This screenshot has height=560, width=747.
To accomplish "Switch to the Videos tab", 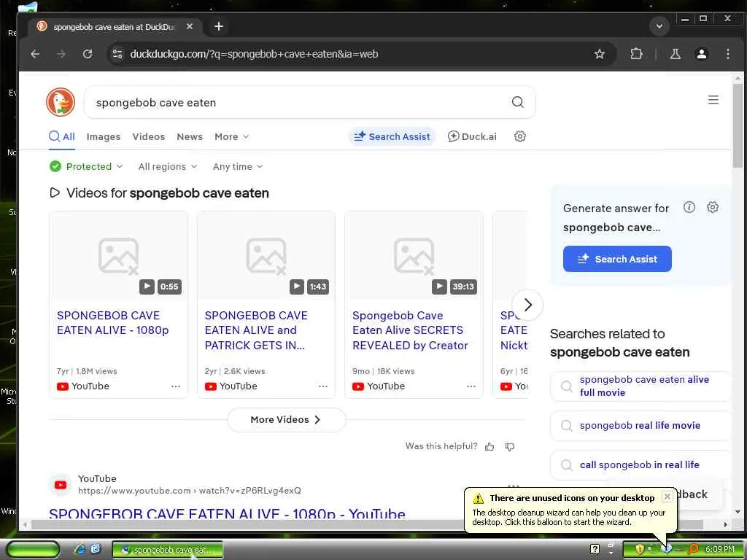I will click(x=149, y=136).
